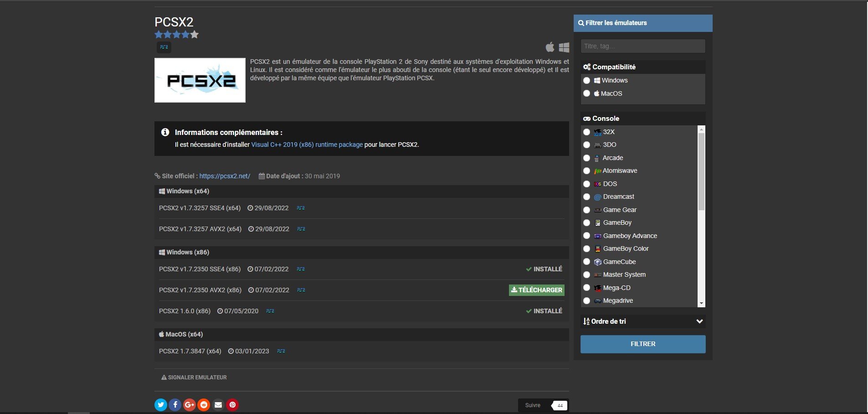This screenshot has height=414, width=868.
Task: Select the 3DO console radio button
Action: tap(586, 145)
